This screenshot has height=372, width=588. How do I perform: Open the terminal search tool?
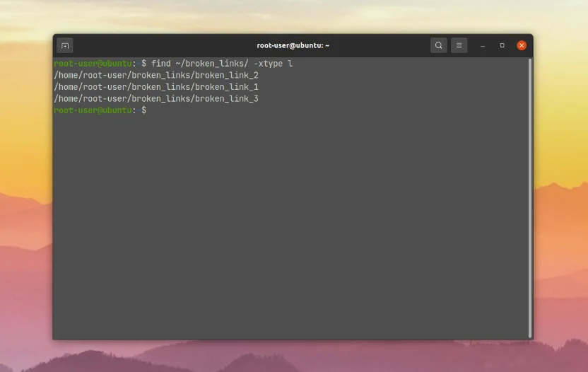pos(438,45)
